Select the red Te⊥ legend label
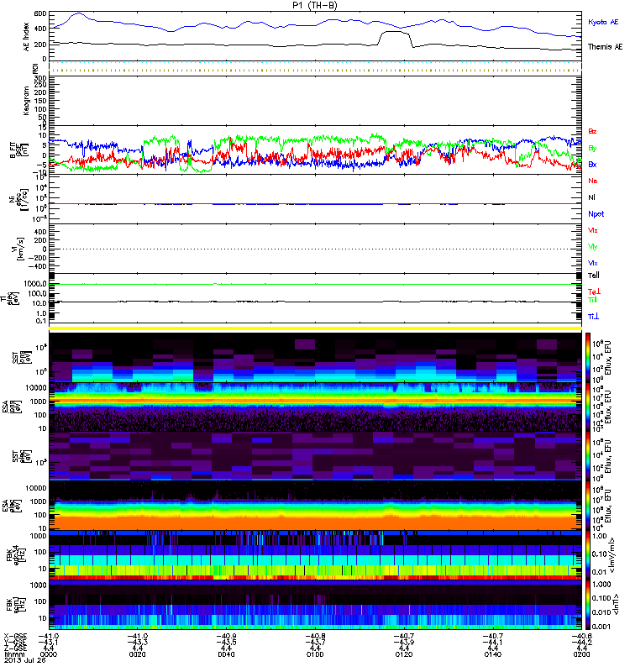630x672 pixels. tap(594, 291)
